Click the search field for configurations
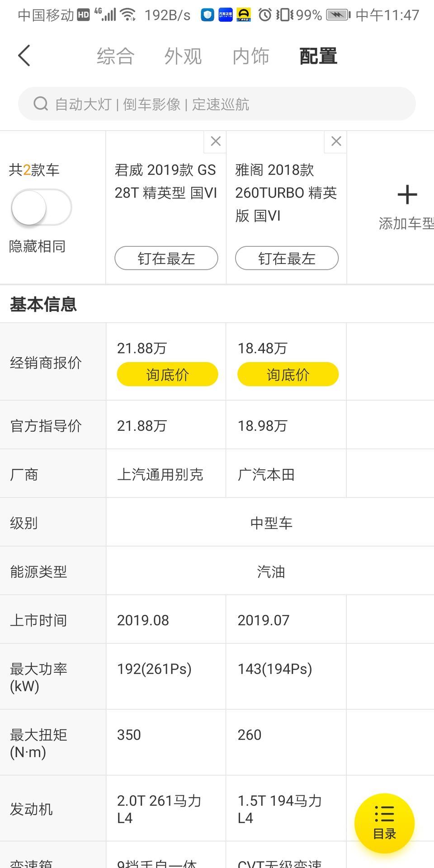The height and width of the screenshot is (868, 434). click(226, 104)
